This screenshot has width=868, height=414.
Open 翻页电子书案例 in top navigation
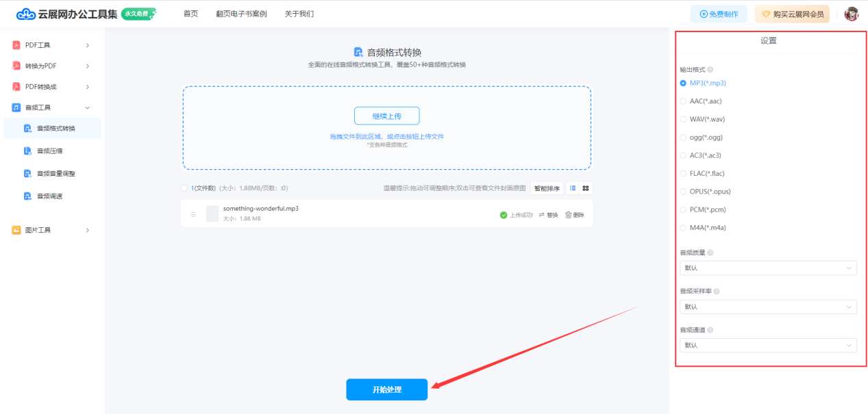pyautogui.click(x=241, y=14)
